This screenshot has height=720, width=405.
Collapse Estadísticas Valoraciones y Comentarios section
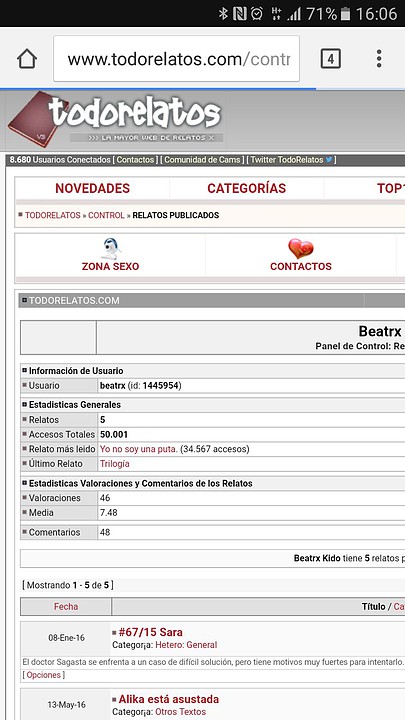click(x=25, y=483)
